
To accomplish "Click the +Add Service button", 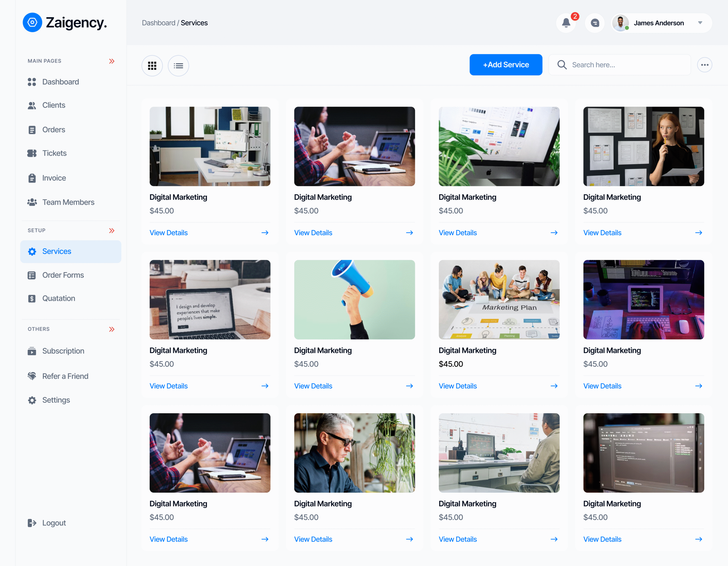I will (x=506, y=65).
